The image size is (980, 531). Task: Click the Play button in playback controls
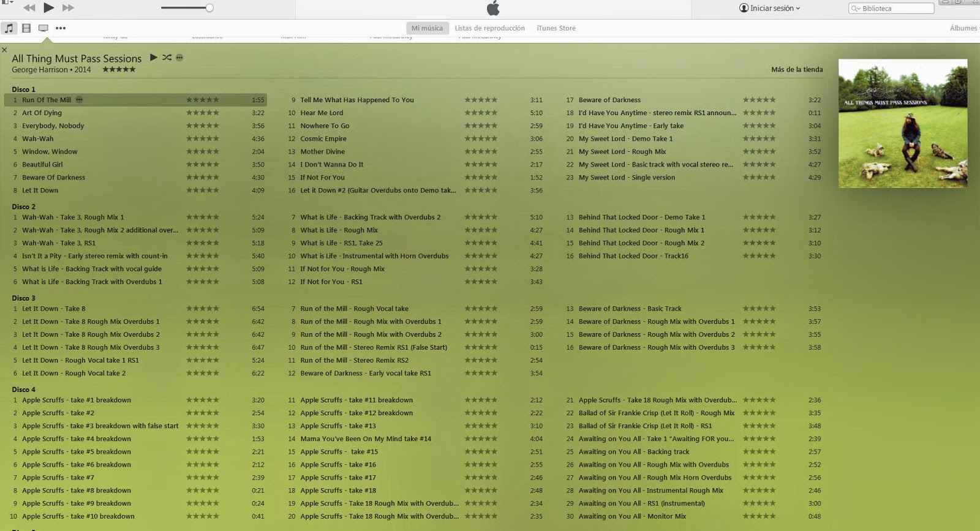[x=49, y=7]
